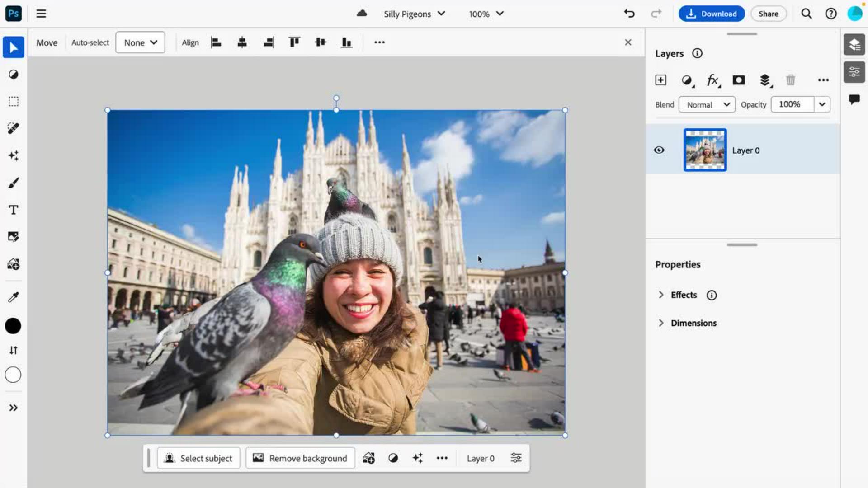Screen dimensions: 868x488
Task: Click the Remove background button
Action: 300,458
